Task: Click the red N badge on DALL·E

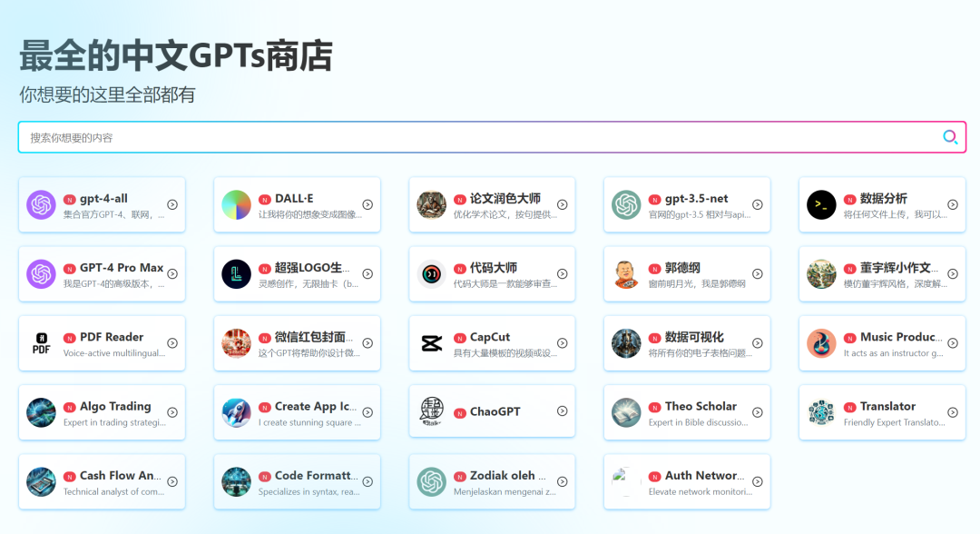Action: 265,200
